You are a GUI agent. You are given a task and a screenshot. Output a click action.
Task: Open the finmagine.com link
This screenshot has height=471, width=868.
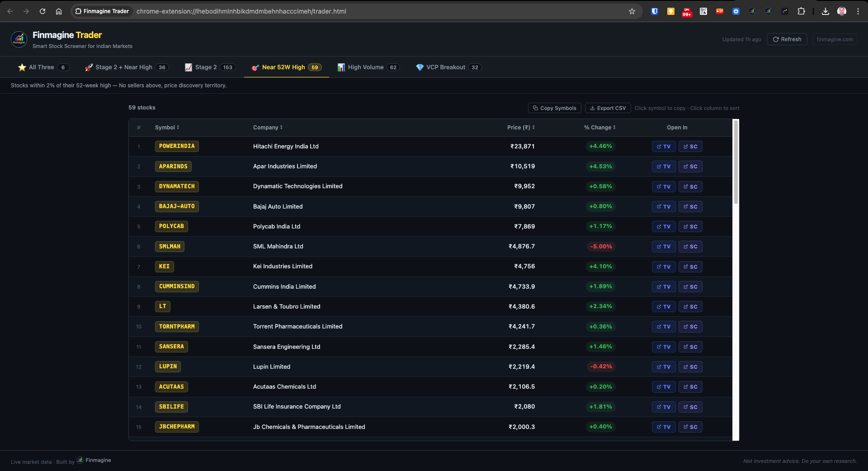(835, 39)
